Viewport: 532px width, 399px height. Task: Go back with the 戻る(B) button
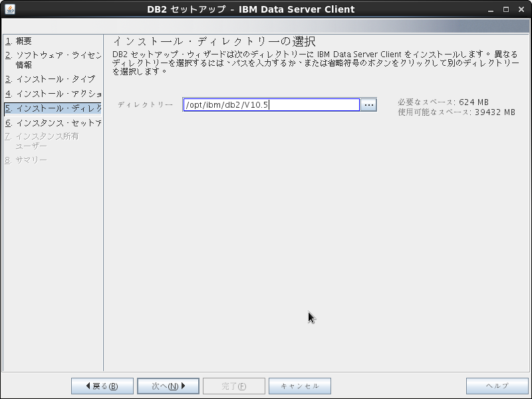coord(102,386)
